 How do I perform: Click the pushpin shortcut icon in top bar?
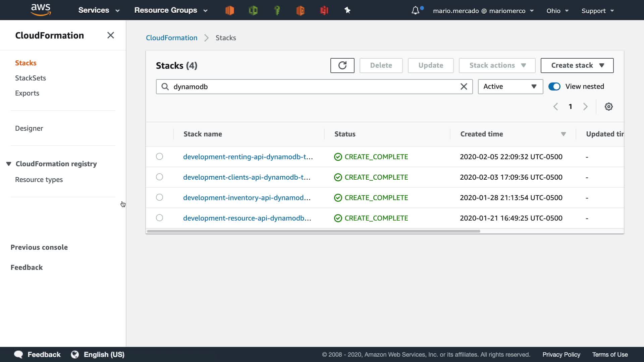coord(347,10)
